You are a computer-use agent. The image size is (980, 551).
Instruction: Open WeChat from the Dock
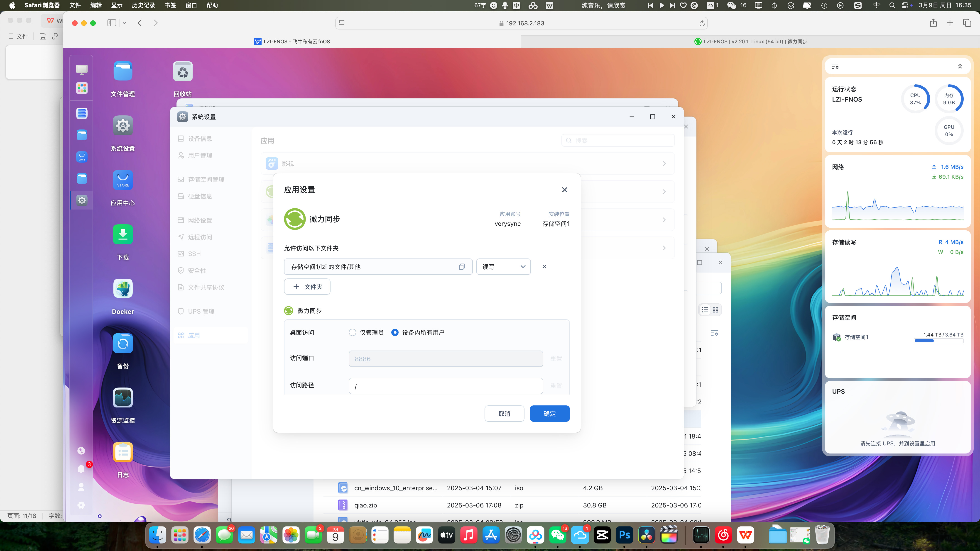(558, 535)
